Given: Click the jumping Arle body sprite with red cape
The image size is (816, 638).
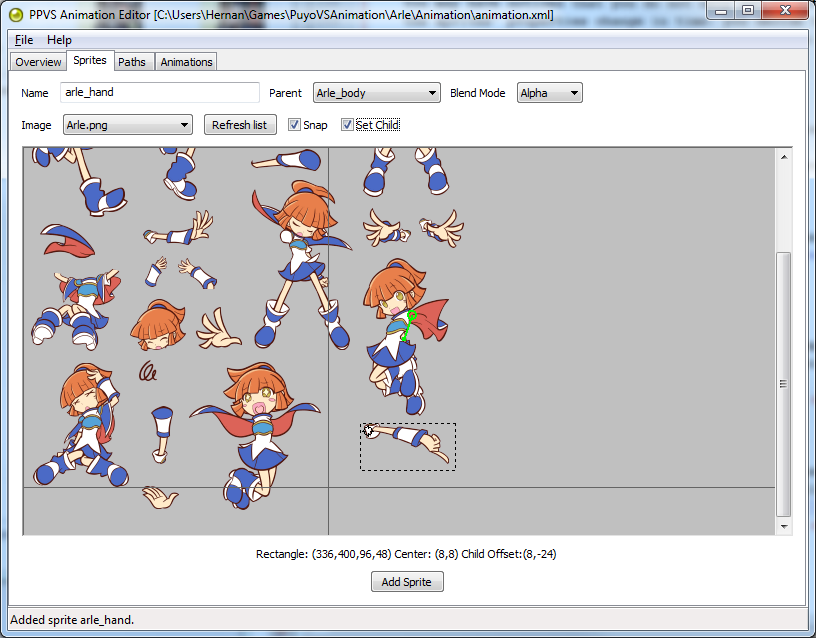Looking at the screenshot, I should [406, 336].
